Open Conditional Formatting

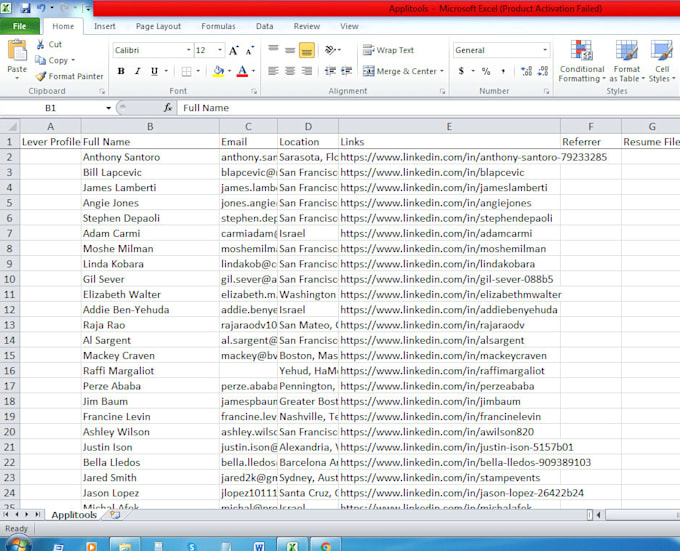click(x=582, y=62)
